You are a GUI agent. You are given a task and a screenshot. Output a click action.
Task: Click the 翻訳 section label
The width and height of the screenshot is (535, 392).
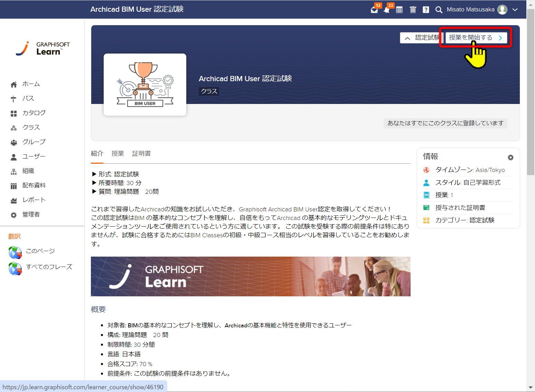click(15, 237)
